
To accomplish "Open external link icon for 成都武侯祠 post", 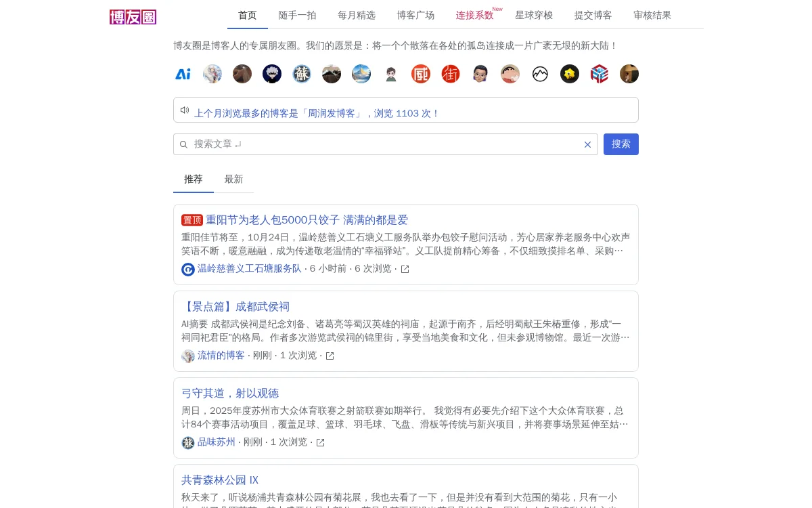I will click(330, 356).
